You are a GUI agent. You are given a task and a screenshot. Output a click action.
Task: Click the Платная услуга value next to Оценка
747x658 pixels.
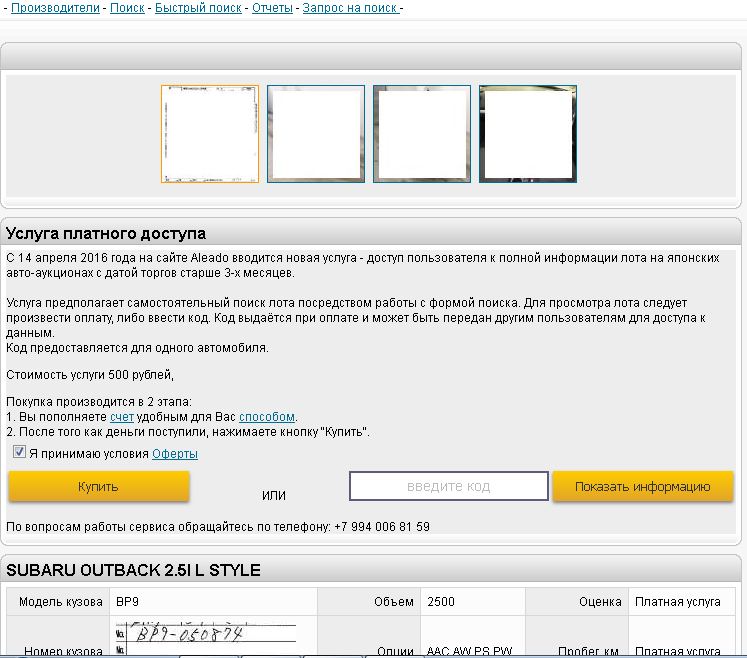[677, 602]
